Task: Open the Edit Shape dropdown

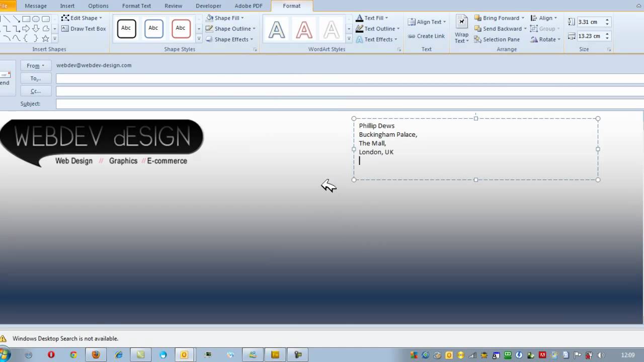Action: (82, 18)
